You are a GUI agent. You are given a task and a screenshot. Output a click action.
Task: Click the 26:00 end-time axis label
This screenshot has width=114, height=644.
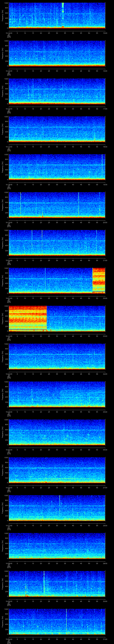[x=105, y=450]
